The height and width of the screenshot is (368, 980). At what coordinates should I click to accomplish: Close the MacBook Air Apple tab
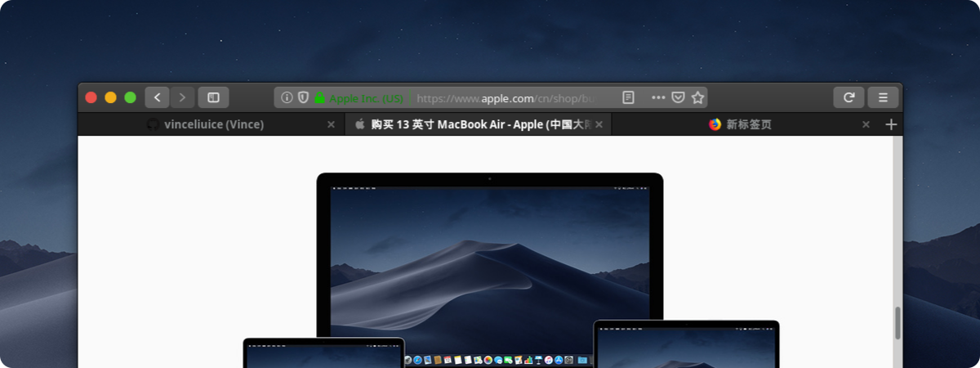(599, 124)
